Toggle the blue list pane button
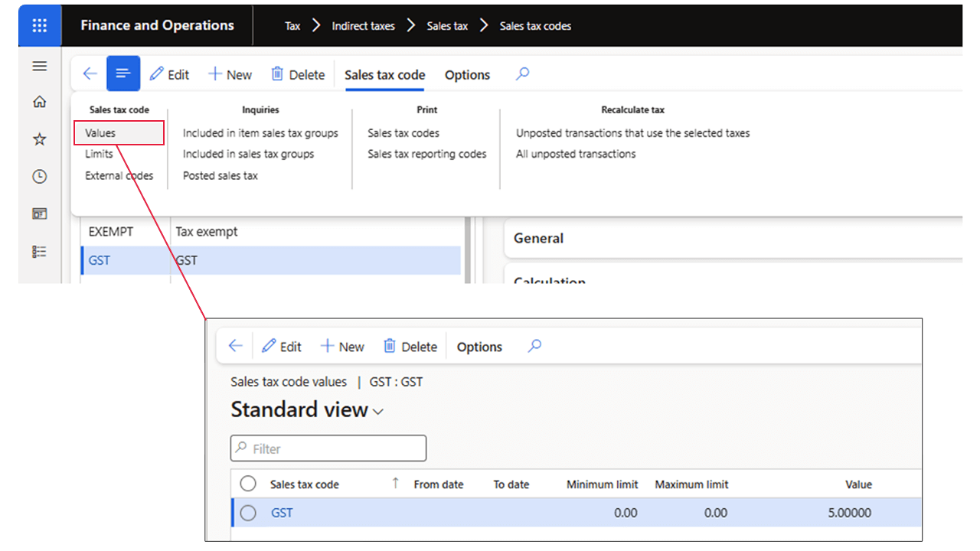The width and height of the screenshot is (980, 551). click(x=123, y=73)
